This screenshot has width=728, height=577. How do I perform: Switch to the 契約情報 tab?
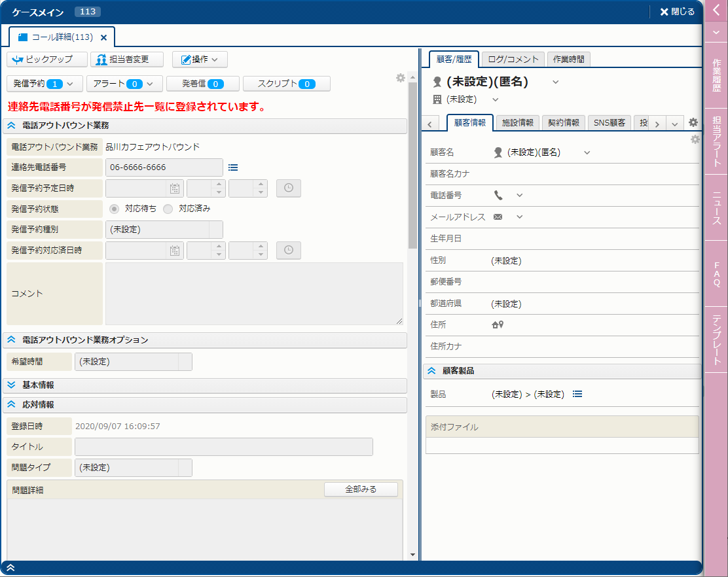point(563,122)
